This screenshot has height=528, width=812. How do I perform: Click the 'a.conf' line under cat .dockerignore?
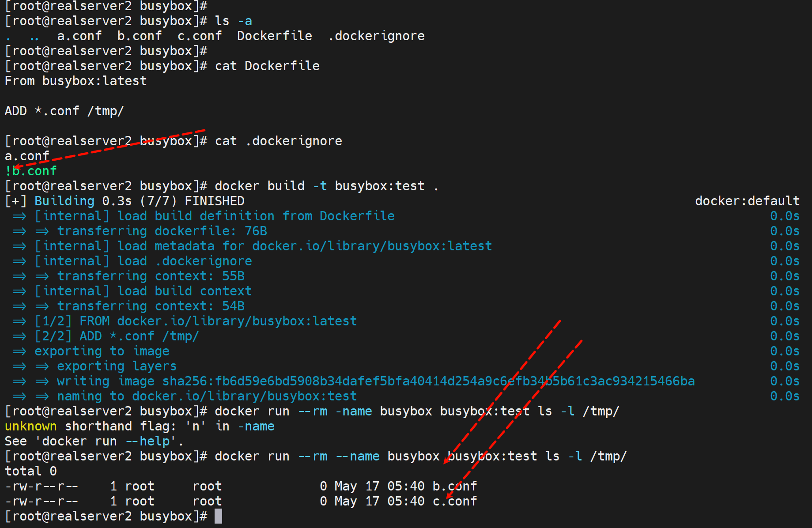[27, 156]
